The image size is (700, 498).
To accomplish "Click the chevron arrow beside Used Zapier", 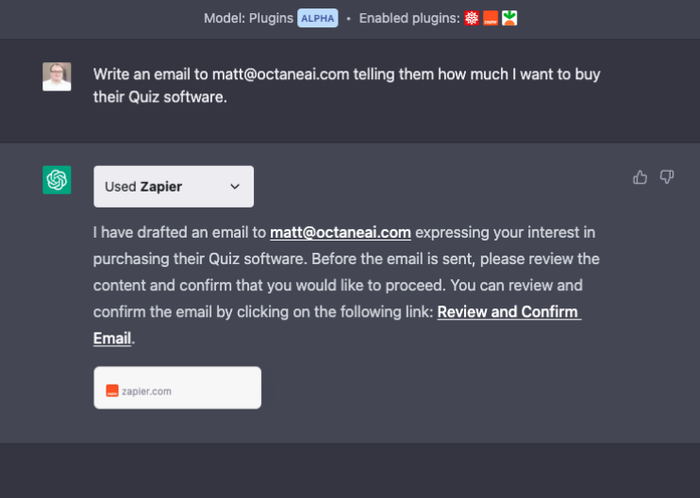I will pos(235,186).
